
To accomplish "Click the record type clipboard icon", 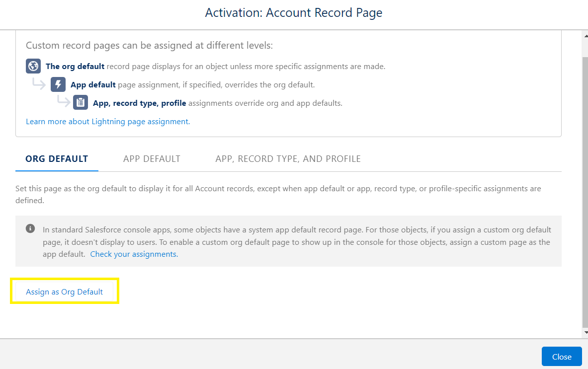I will coord(80,102).
